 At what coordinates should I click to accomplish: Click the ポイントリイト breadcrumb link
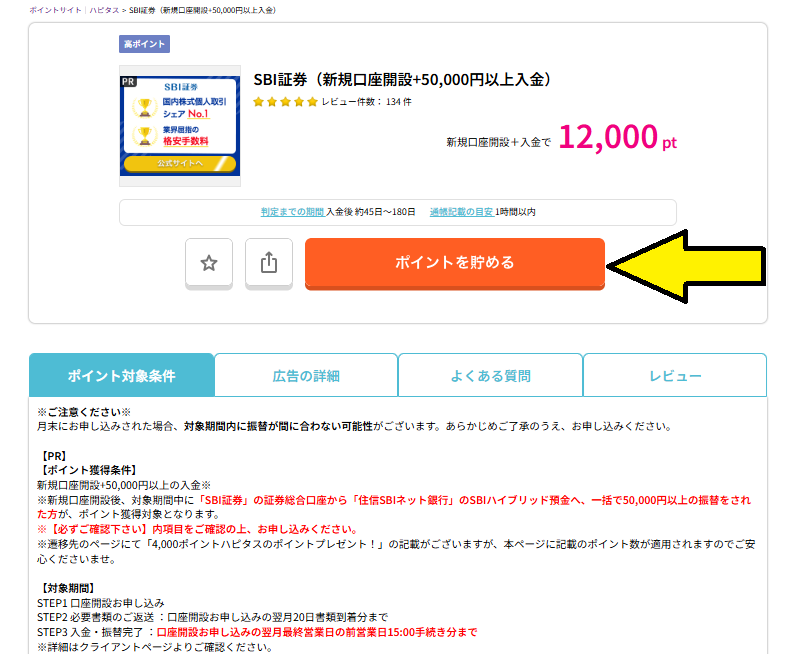(58, 9)
